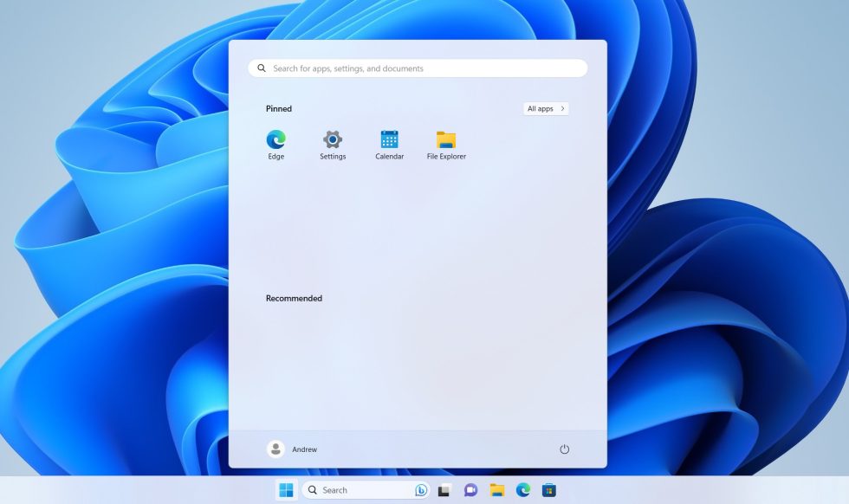Launch Edge from the taskbar
The height and width of the screenshot is (504, 849).
pyautogui.click(x=521, y=489)
